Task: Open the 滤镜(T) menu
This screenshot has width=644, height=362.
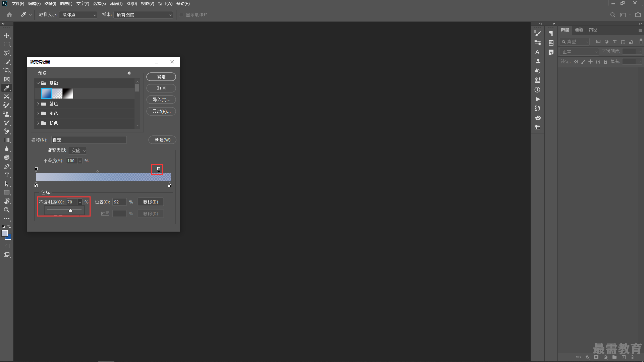Action: [x=116, y=4]
